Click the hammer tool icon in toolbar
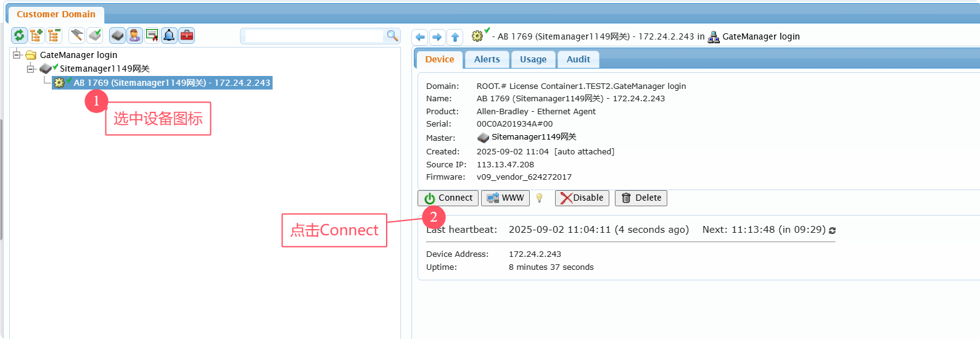This screenshot has height=339, width=980. point(76,36)
